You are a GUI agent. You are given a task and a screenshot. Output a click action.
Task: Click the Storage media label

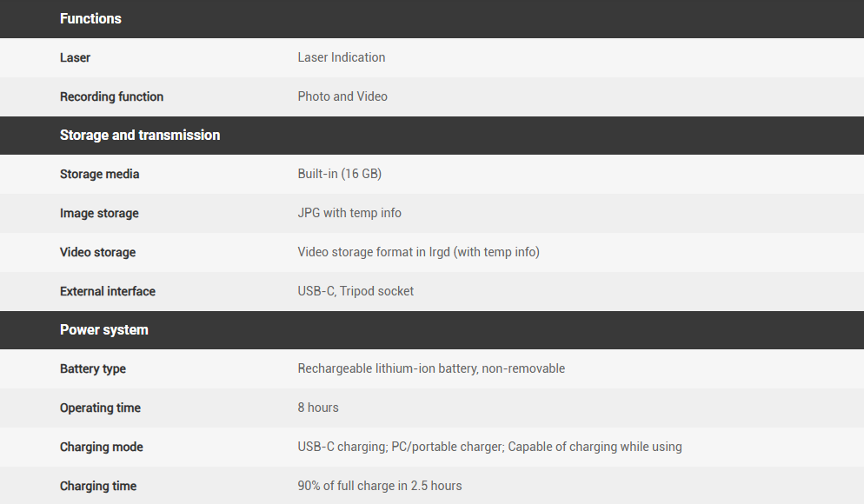99,174
